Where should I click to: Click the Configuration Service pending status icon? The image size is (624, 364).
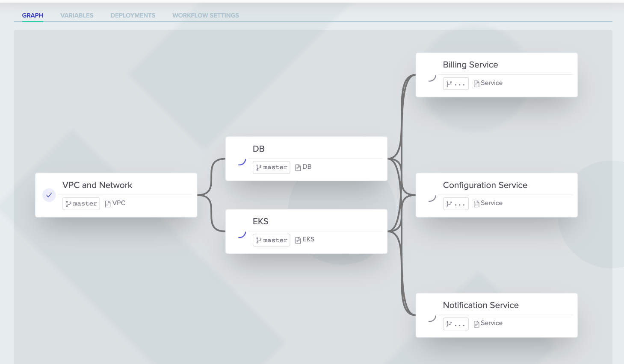[432, 198]
